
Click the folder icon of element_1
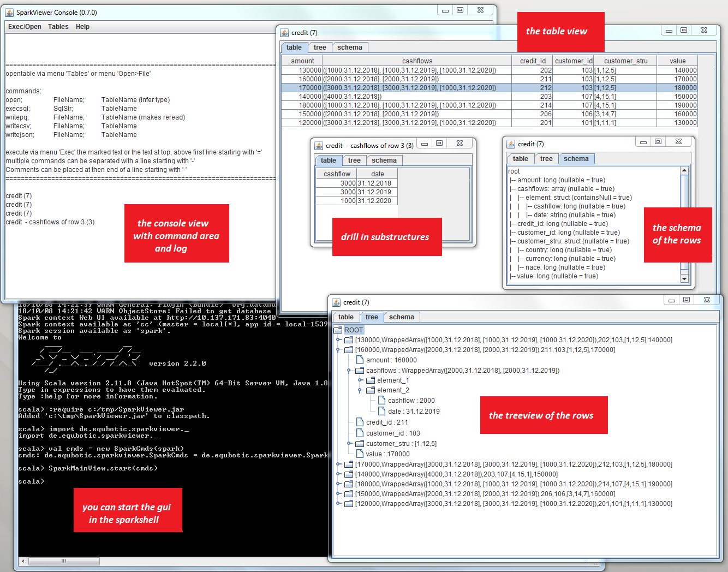371,380
